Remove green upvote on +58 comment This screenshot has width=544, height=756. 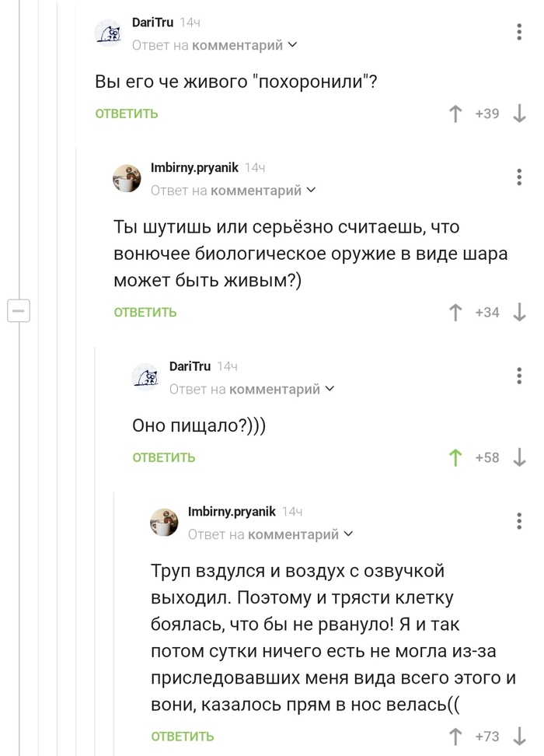tap(456, 458)
